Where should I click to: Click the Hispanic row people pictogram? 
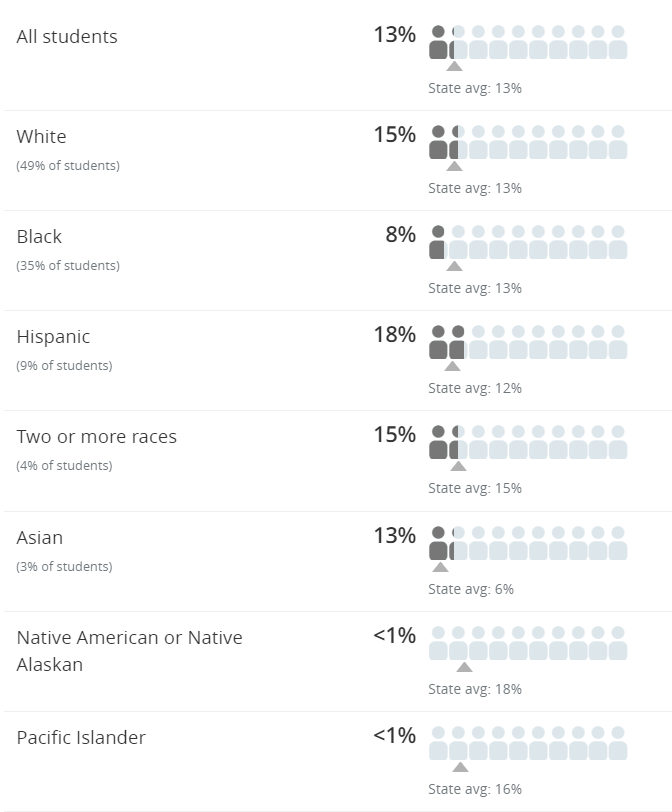coord(528,343)
